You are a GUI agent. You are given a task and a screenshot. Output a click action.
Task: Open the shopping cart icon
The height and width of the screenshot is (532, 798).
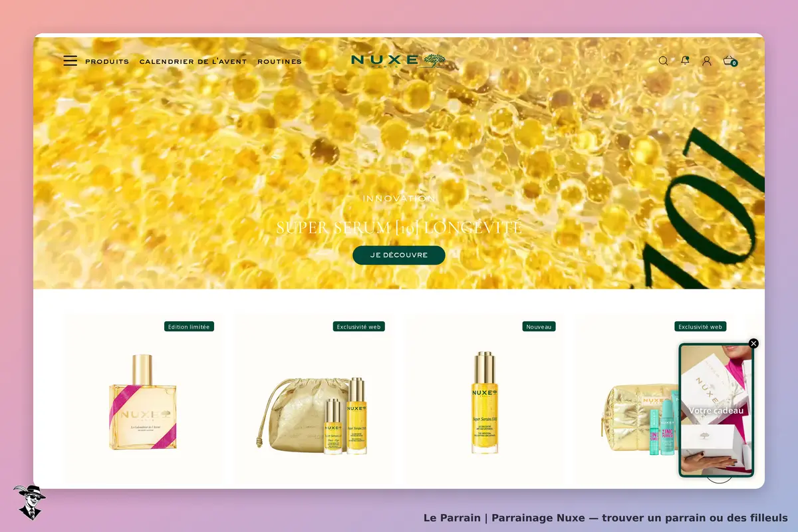[730, 61]
